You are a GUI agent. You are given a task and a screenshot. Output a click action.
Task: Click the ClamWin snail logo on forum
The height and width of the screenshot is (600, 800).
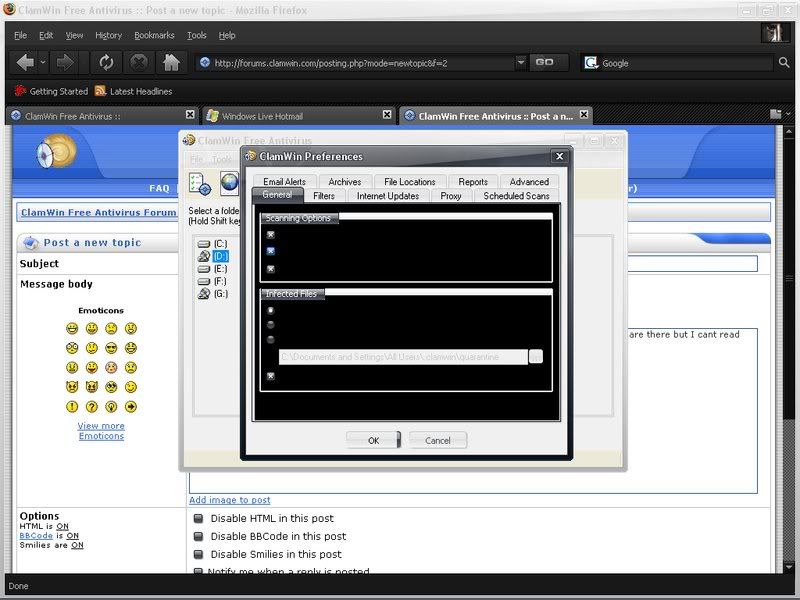(x=56, y=152)
